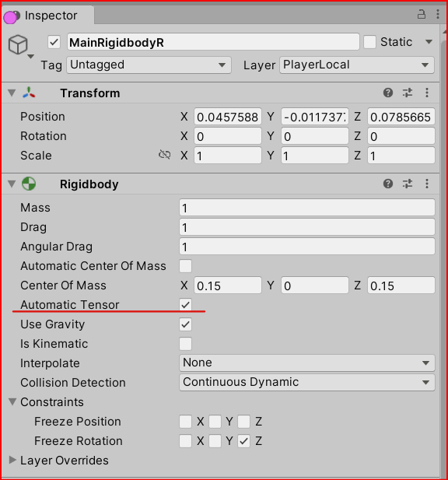448x480 pixels.
Task: Open Rigidbody presets sliders icon
Action: point(408,184)
